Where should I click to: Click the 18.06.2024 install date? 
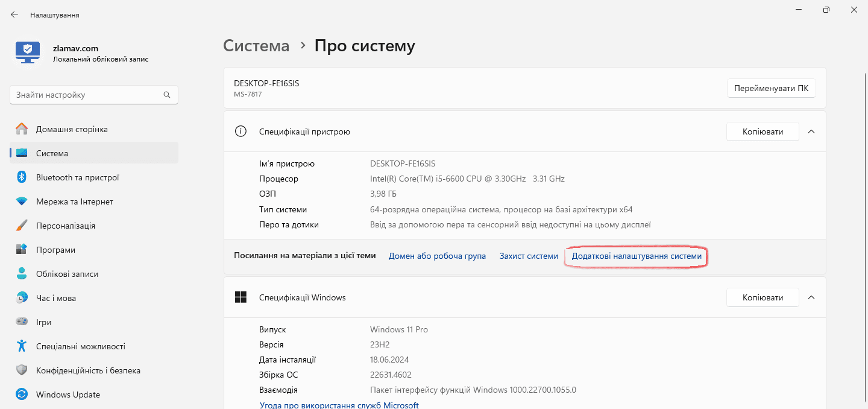390,360
